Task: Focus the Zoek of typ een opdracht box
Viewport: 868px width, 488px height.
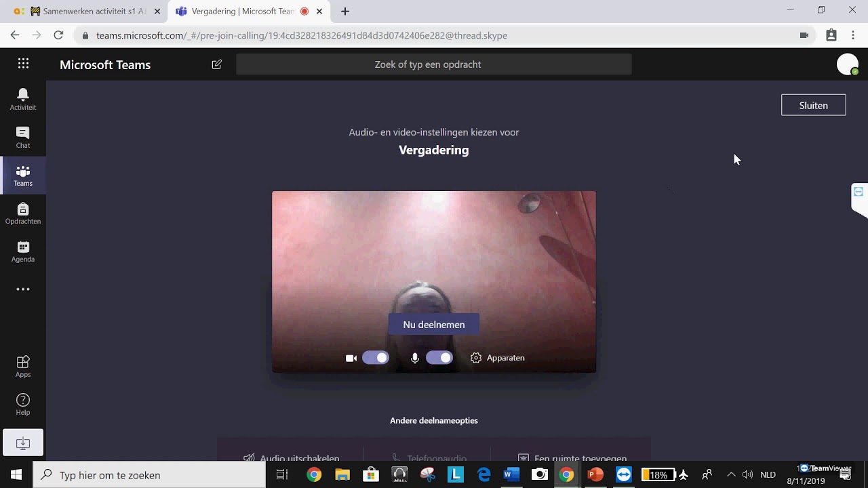Action: point(434,64)
